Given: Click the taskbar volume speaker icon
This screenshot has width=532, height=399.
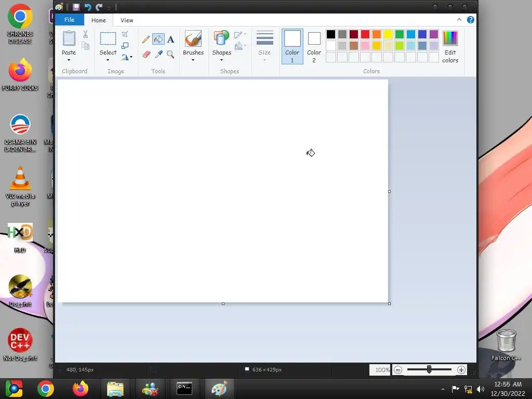Looking at the screenshot, I should click(x=481, y=389).
